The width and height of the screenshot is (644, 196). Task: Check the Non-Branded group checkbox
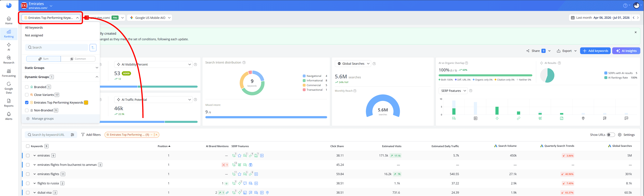[27, 111]
